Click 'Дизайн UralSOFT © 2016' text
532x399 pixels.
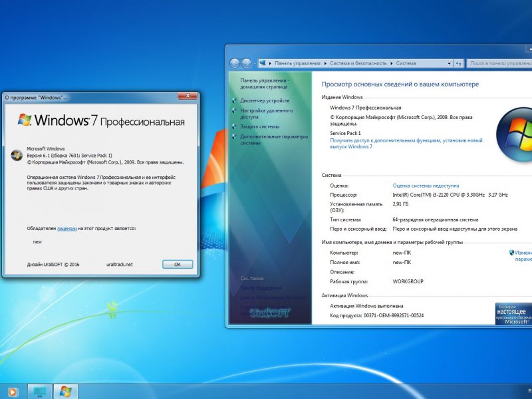click(x=53, y=264)
